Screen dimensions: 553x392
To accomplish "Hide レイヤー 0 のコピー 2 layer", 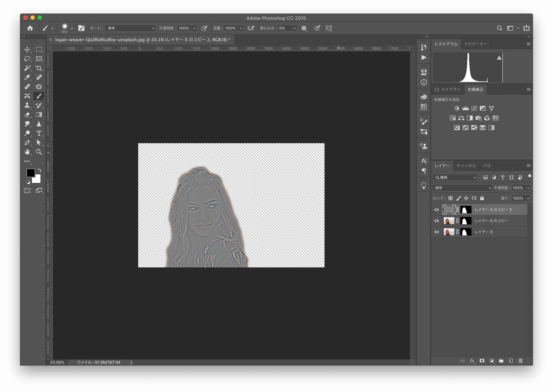I will point(436,210).
